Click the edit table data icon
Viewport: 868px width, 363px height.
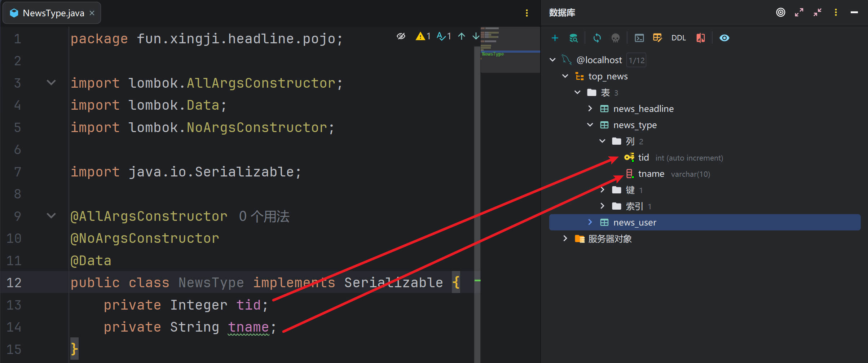point(657,38)
